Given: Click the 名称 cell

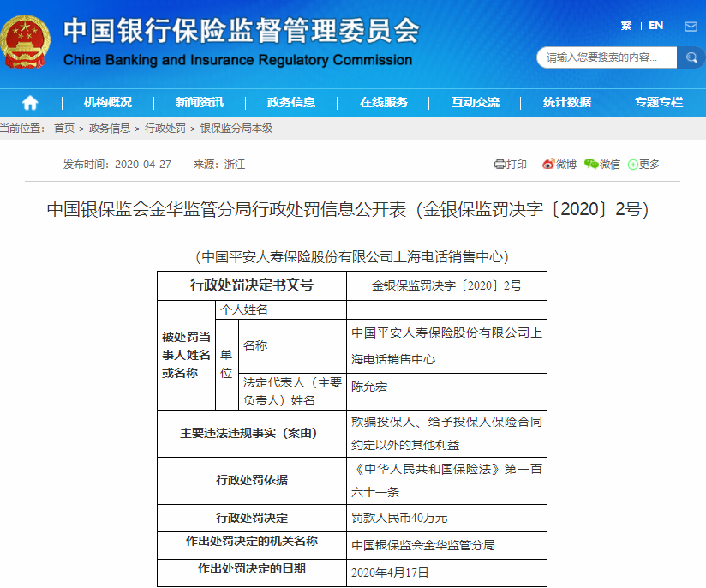Looking at the screenshot, I should [x=292, y=346].
